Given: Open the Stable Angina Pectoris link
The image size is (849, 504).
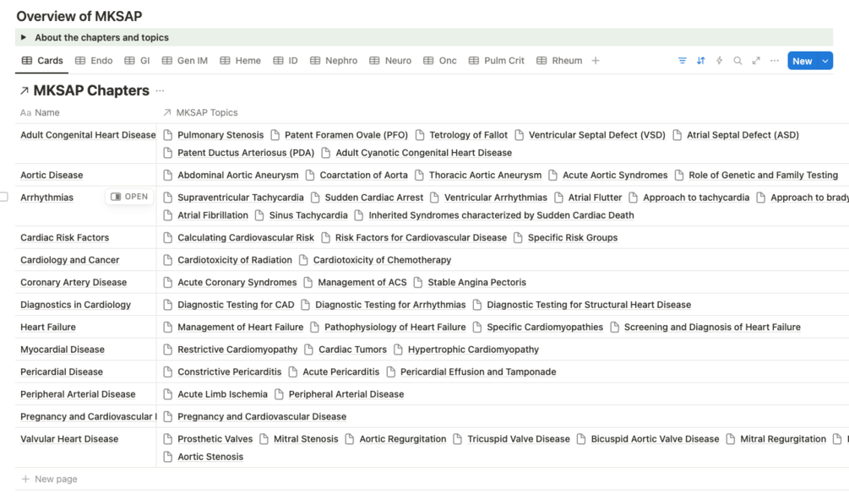Looking at the screenshot, I should (476, 283).
